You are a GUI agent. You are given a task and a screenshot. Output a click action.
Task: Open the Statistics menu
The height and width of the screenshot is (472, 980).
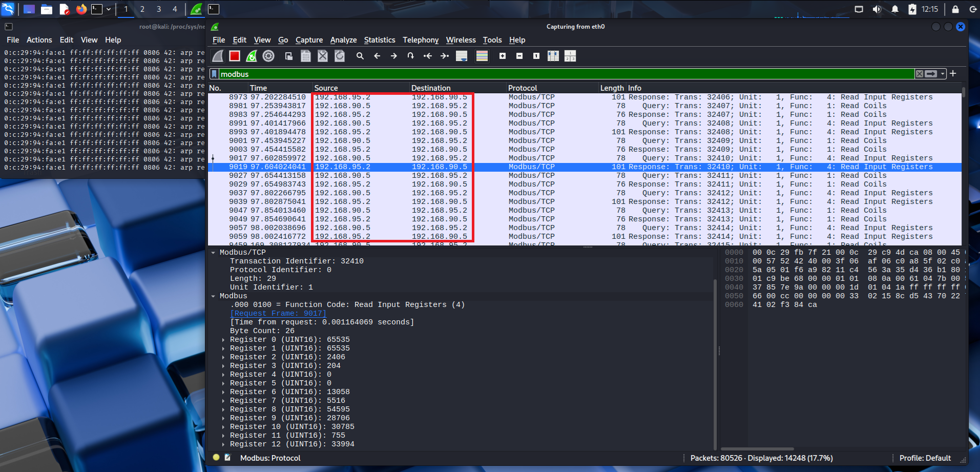(379, 40)
